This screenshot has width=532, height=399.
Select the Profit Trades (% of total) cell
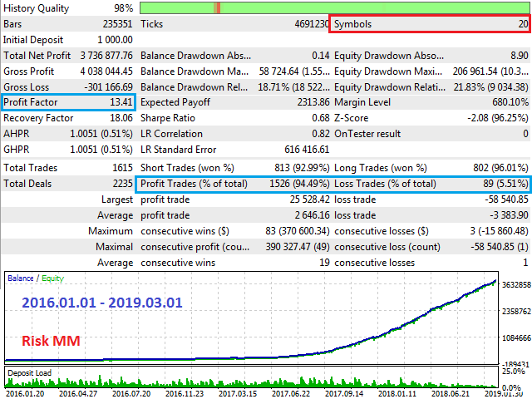(231, 184)
